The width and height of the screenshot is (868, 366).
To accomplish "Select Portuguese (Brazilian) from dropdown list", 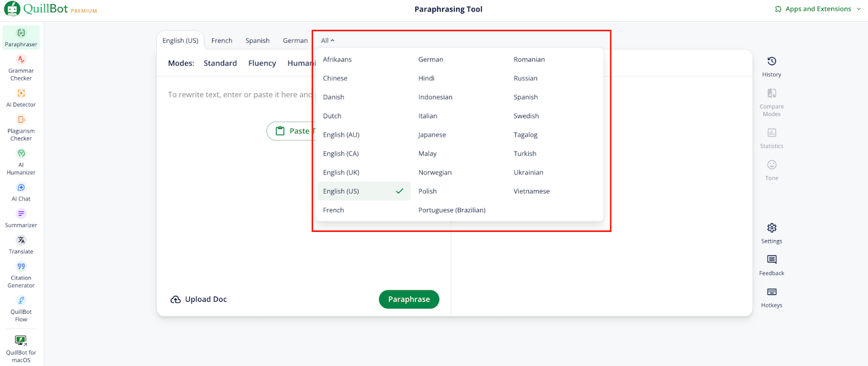I will click(452, 210).
